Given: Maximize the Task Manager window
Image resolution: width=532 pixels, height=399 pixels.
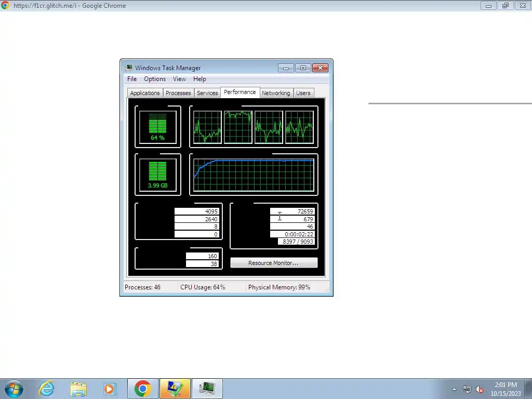Looking at the screenshot, I should coord(303,68).
